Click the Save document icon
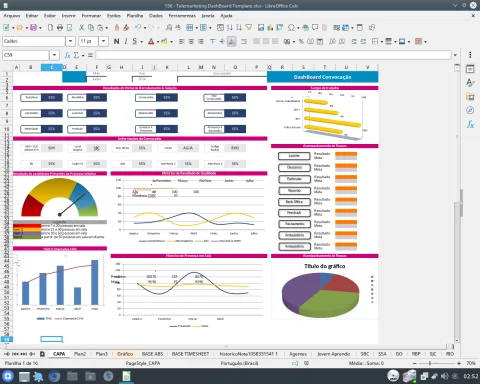 33,28
